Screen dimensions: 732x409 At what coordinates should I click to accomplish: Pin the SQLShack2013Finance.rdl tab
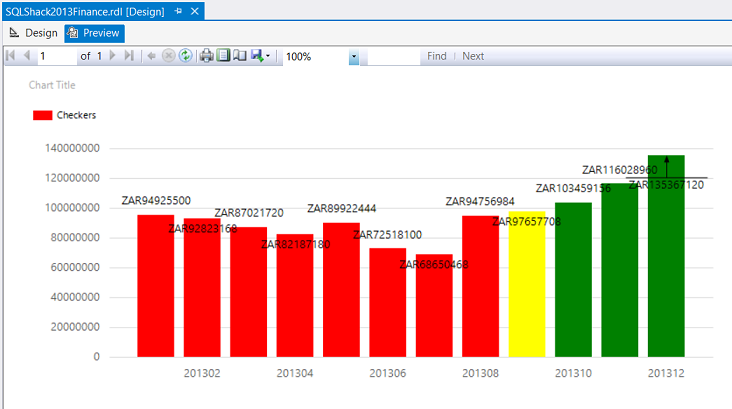178,11
